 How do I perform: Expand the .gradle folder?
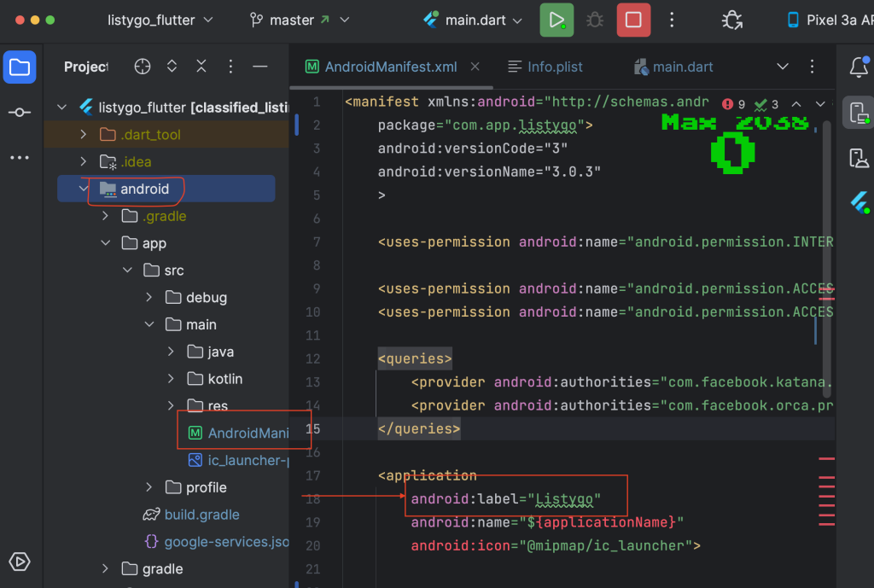coord(105,216)
